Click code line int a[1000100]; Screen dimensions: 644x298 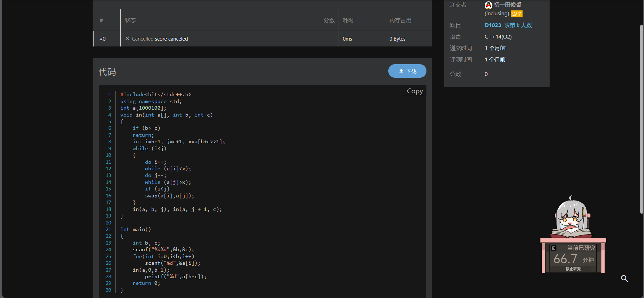click(143, 108)
